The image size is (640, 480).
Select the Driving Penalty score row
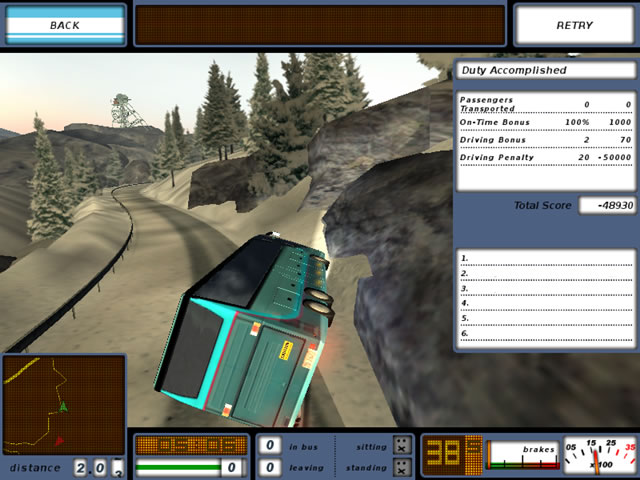click(545, 157)
